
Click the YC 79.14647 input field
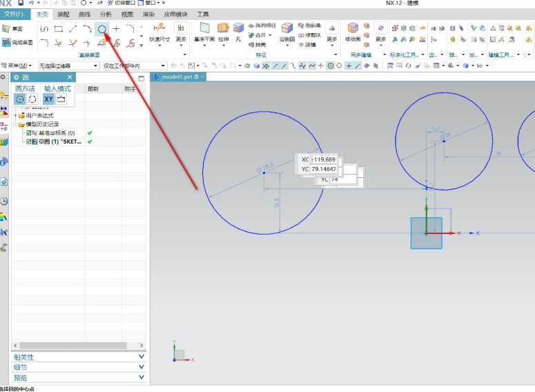tap(324, 169)
